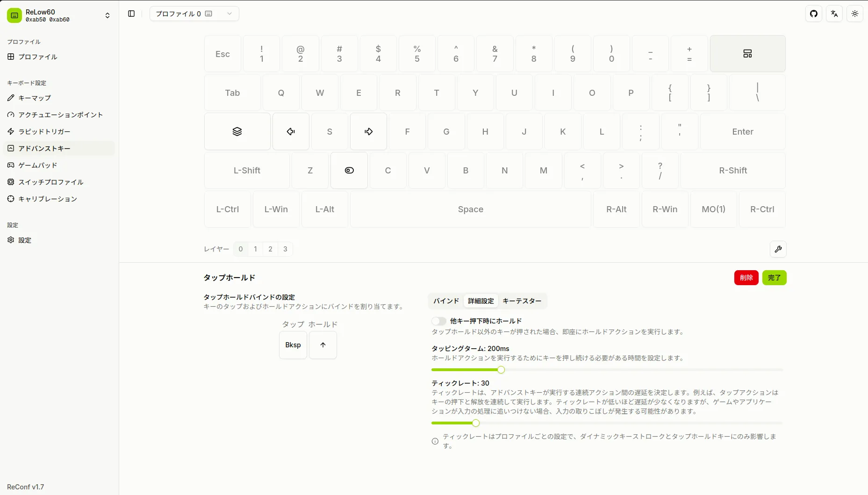Open the language translation menu icon

[834, 14]
